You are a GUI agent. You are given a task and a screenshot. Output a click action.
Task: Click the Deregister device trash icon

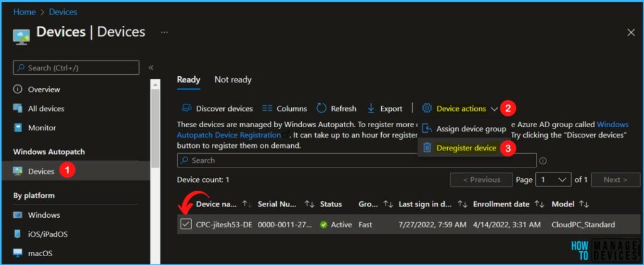click(x=427, y=147)
